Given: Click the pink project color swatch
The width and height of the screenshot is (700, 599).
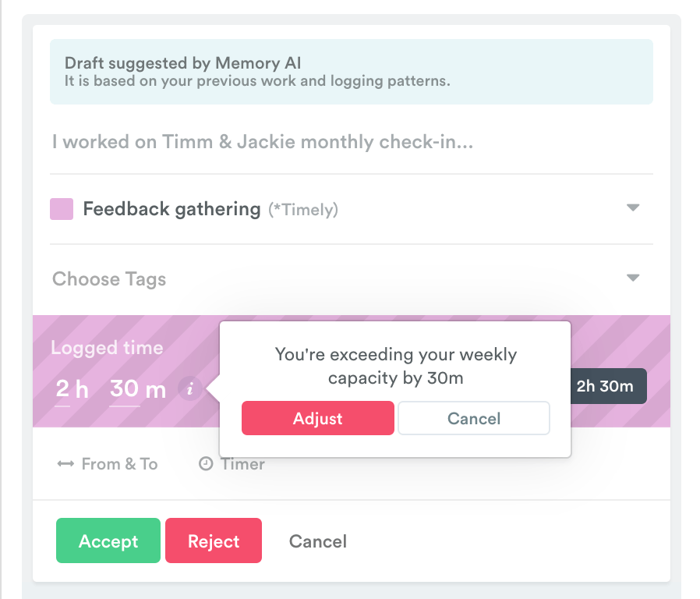Looking at the screenshot, I should point(62,209).
